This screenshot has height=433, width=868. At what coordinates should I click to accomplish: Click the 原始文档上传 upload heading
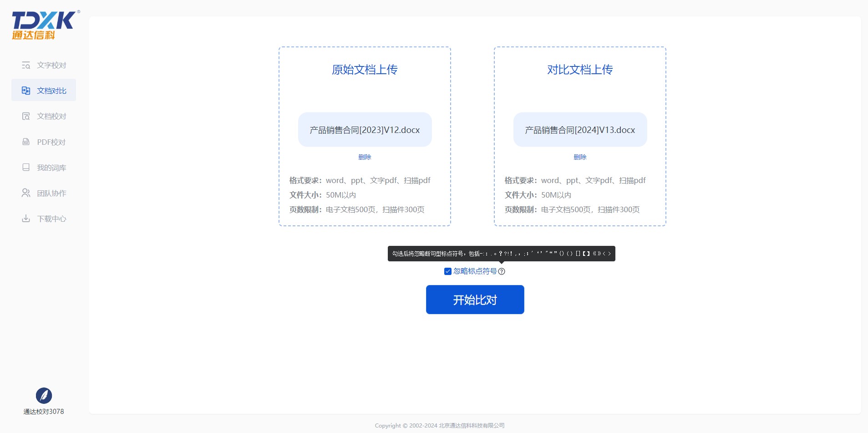pos(365,70)
